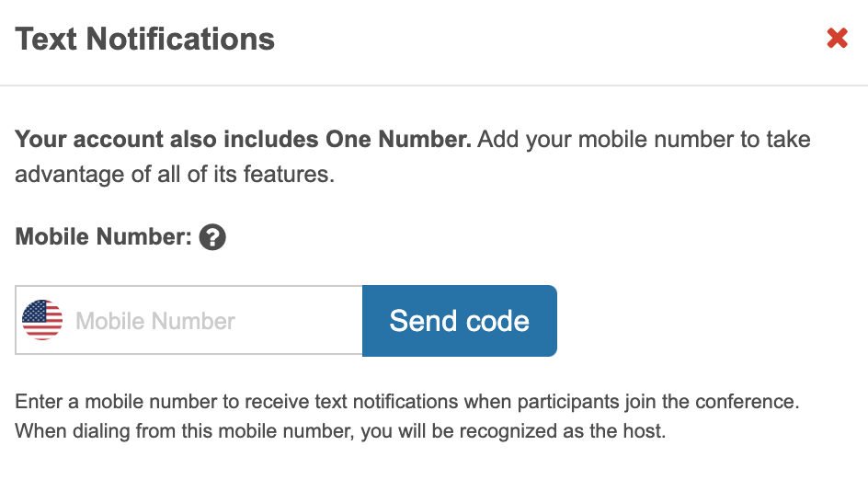
Task: Click the "One Number." bold phrase
Action: (x=399, y=141)
